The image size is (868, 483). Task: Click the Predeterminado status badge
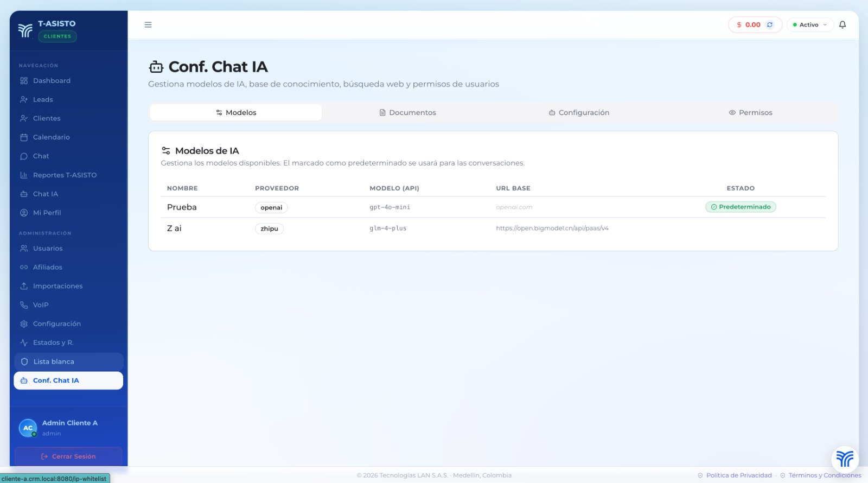click(741, 207)
